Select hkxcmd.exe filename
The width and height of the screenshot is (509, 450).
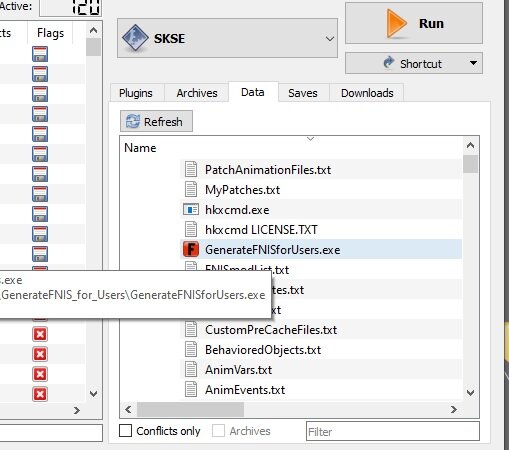tap(237, 210)
